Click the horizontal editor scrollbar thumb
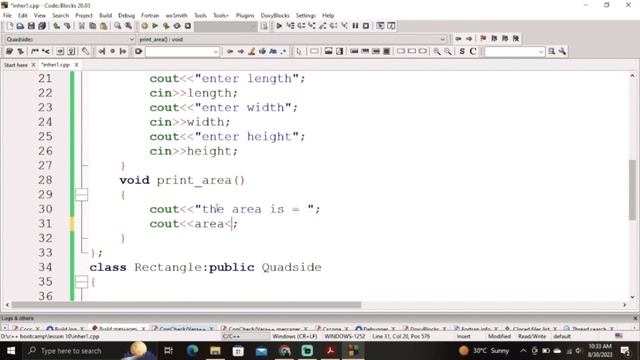The height and width of the screenshot is (360, 640). point(186,305)
